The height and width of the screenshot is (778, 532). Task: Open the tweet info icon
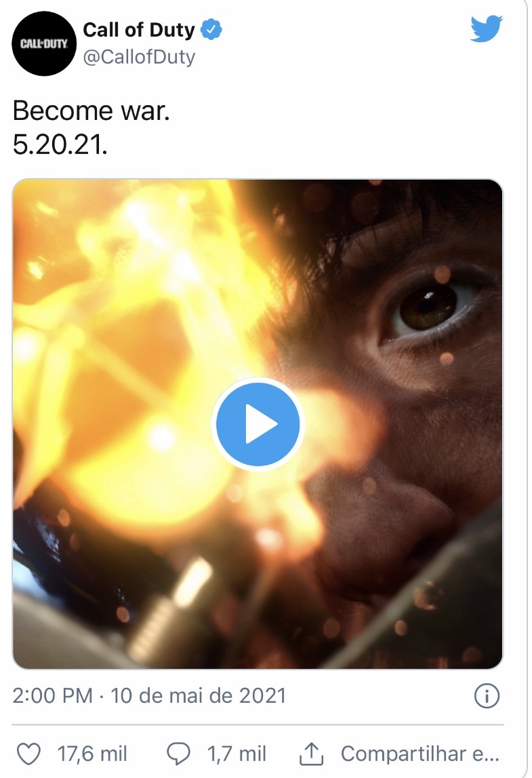pos(487,695)
